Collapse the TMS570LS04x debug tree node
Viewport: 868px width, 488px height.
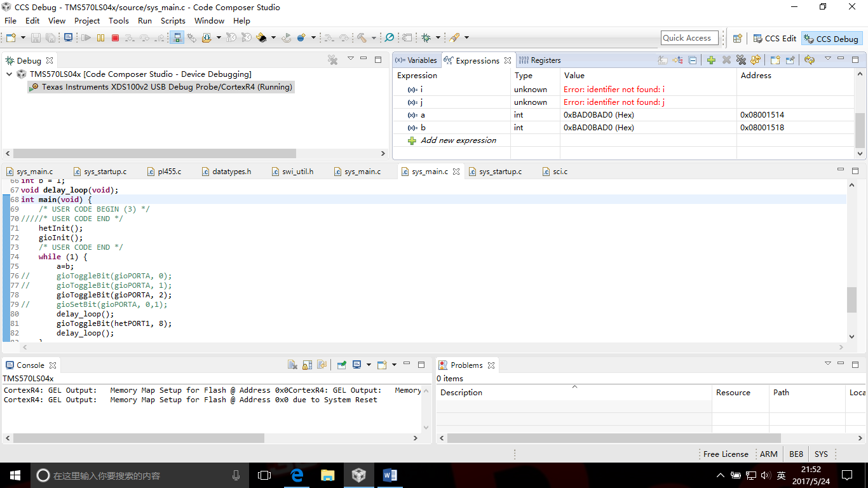10,74
